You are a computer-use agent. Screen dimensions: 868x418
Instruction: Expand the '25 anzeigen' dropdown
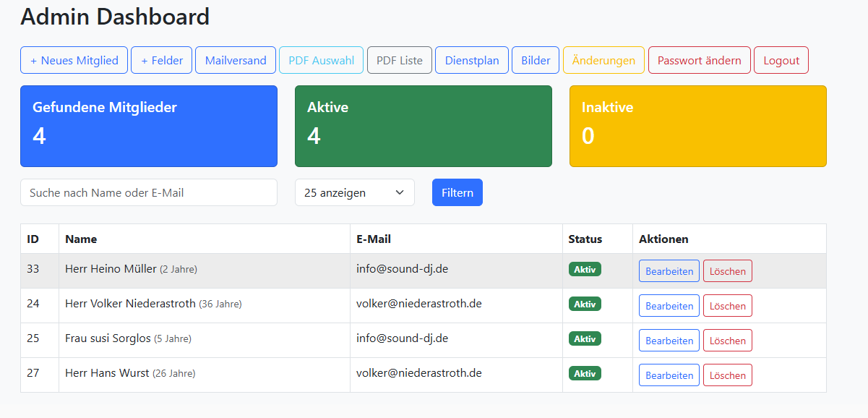coord(354,192)
